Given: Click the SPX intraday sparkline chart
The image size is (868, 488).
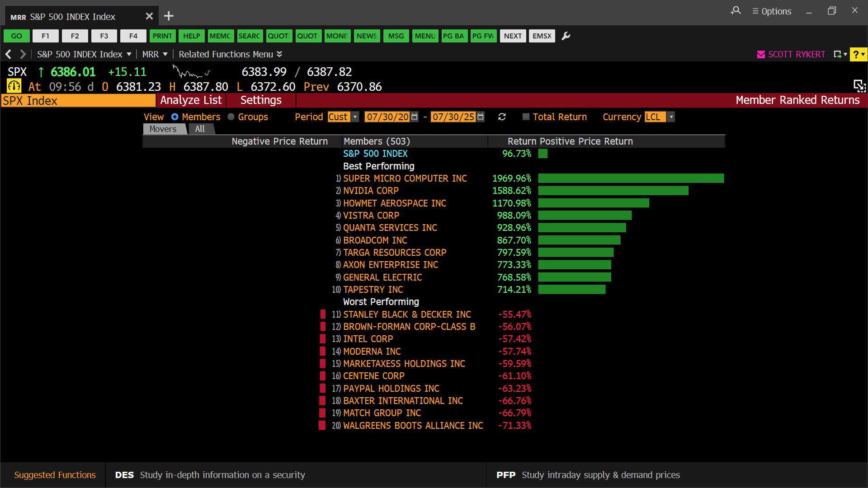Looking at the screenshot, I should click(x=191, y=71).
